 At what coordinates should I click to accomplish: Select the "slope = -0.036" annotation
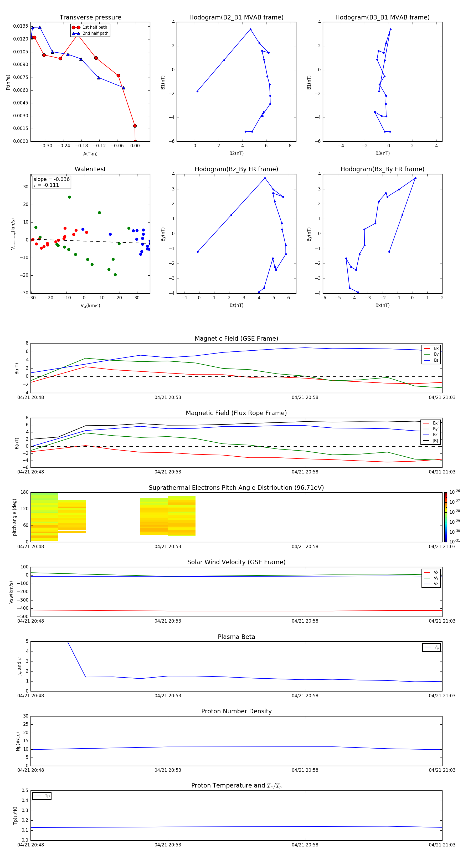pyautogui.click(x=52, y=179)
